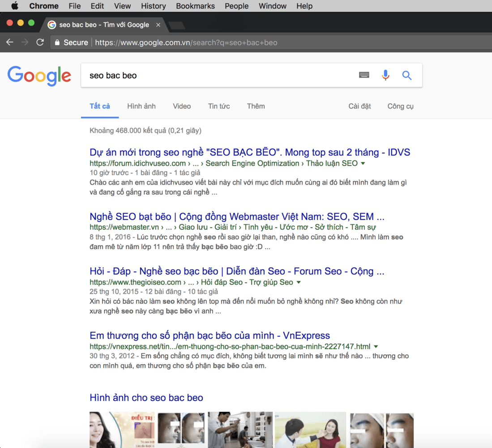The height and width of the screenshot is (448, 492).
Task: Expand the dropdown arrow next to vnexpress.net URL
Action: [376, 347]
